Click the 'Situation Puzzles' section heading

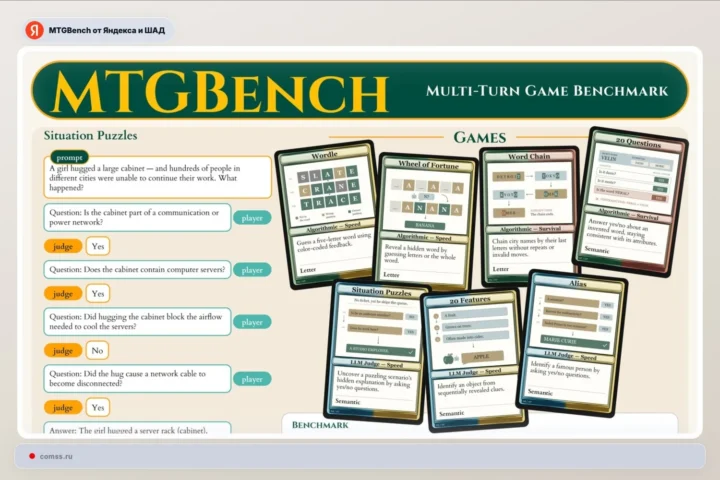pos(90,136)
